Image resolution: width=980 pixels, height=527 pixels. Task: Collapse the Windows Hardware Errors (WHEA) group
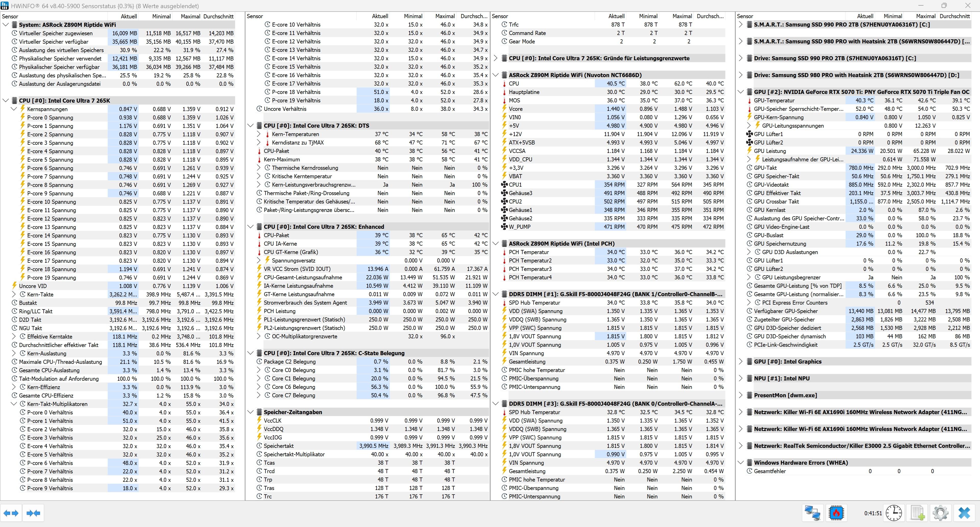click(740, 463)
